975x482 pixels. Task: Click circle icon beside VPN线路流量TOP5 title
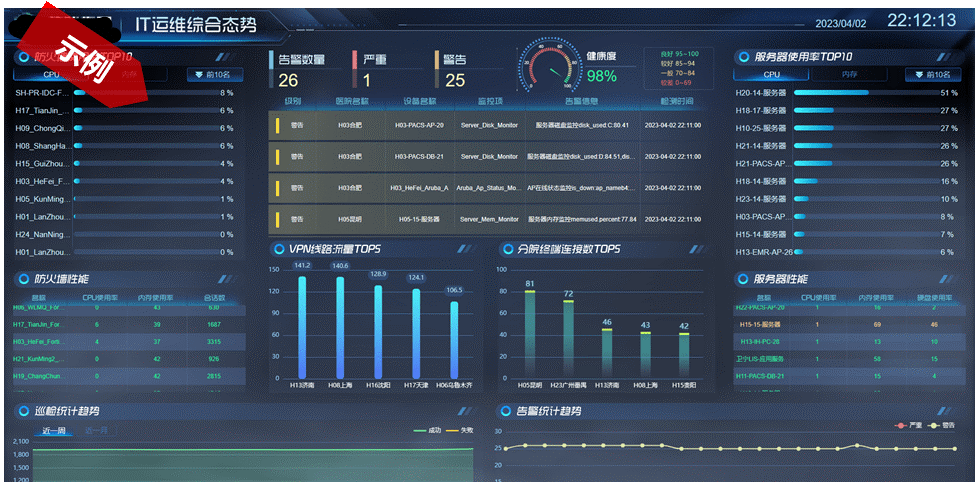click(278, 249)
